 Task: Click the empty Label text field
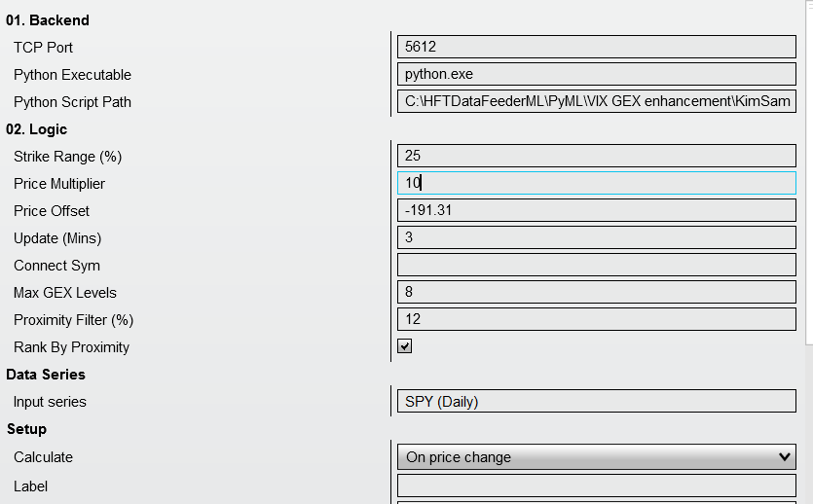click(x=596, y=486)
